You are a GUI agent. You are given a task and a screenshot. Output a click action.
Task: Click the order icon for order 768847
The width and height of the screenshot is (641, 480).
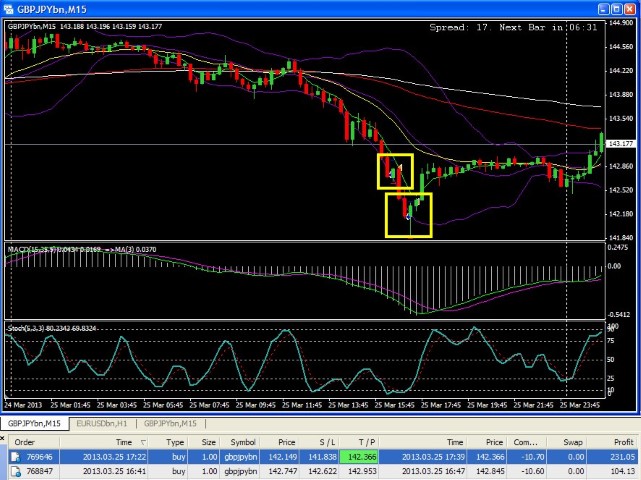pyautogui.click(x=16, y=471)
